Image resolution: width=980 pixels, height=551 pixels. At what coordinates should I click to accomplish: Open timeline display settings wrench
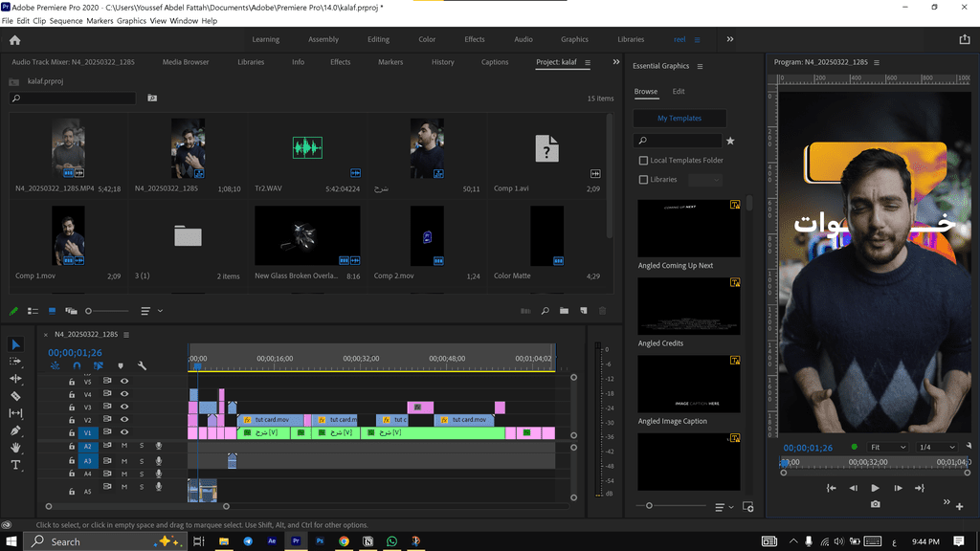(142, 365)
